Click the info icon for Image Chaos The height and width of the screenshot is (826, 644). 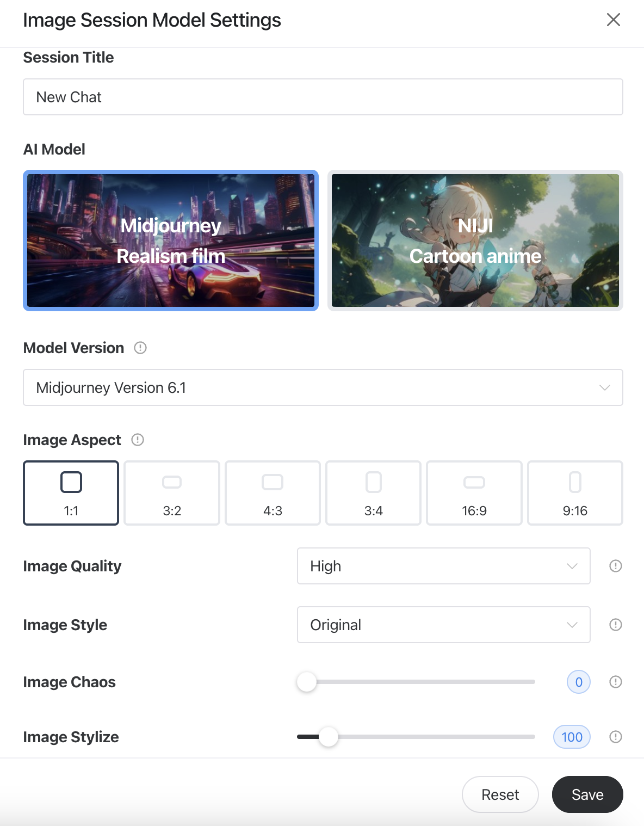615,682
